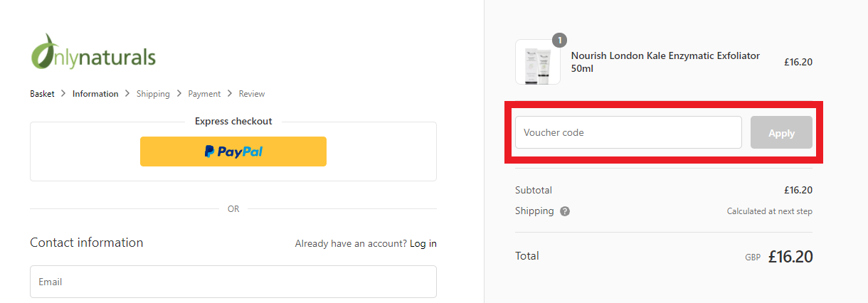Focus the Email input field

coord(233,282)
